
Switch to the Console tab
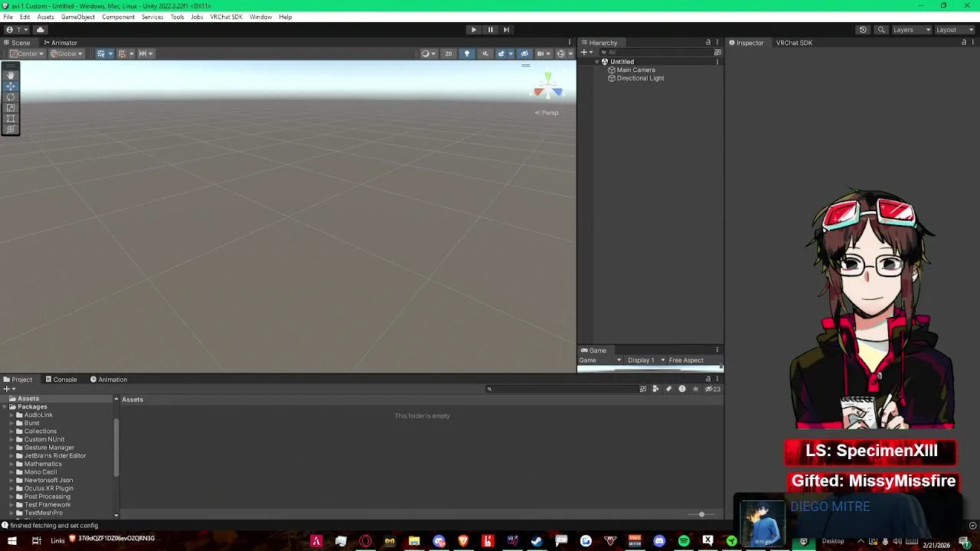click(61, 380)
